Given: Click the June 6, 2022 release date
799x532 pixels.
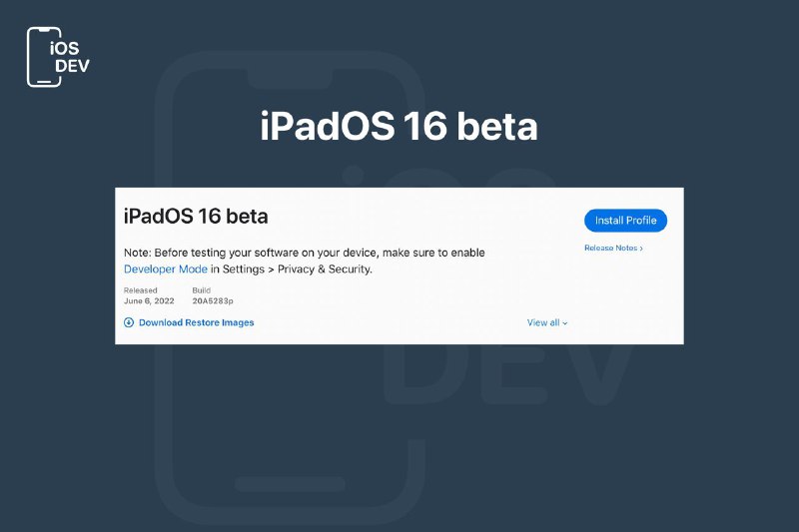Looking at the screenshot, I should coord(149,300).
